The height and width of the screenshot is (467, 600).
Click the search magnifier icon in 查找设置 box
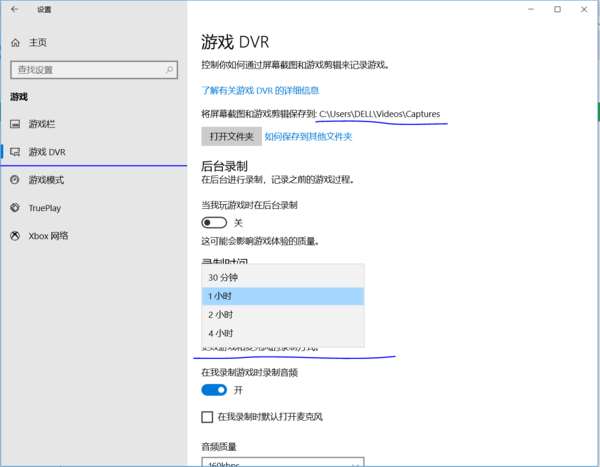[169, 70]
